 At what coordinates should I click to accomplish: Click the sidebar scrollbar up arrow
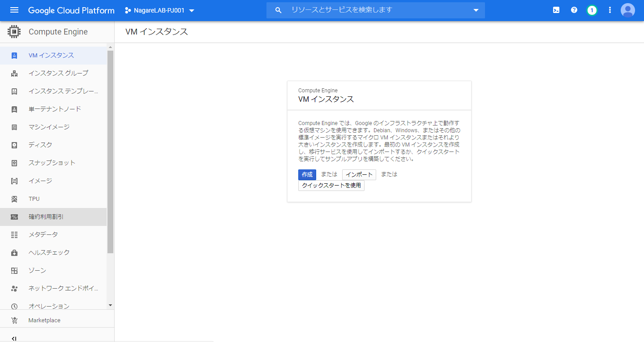point(111,47)
